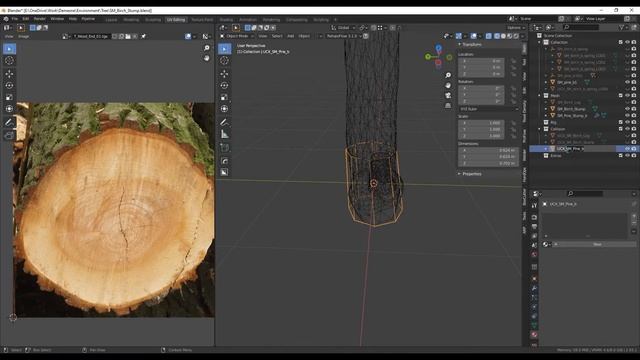Select the Add Cube tool in the 3D viewport

(224, 148)
